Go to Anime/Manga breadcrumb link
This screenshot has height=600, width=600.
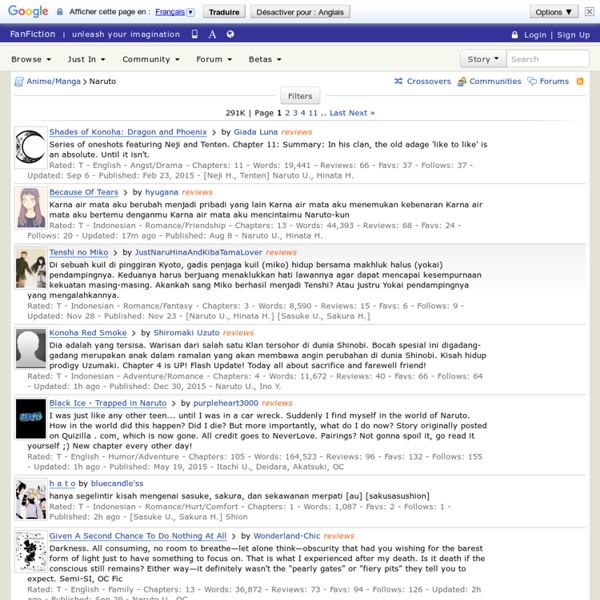54,81
